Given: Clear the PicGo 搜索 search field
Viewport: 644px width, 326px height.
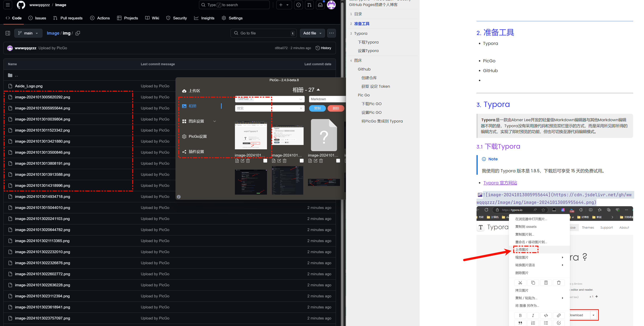Looking at the screenshot, I should coord(301,108).
